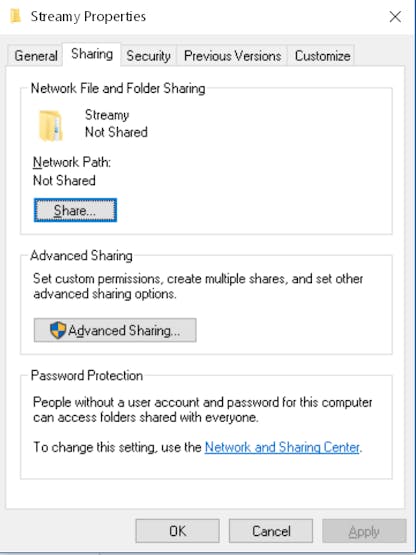Cancel the properties dialog
The height and width of the screenshot is (555, 416).
click(x=271, y=531)
